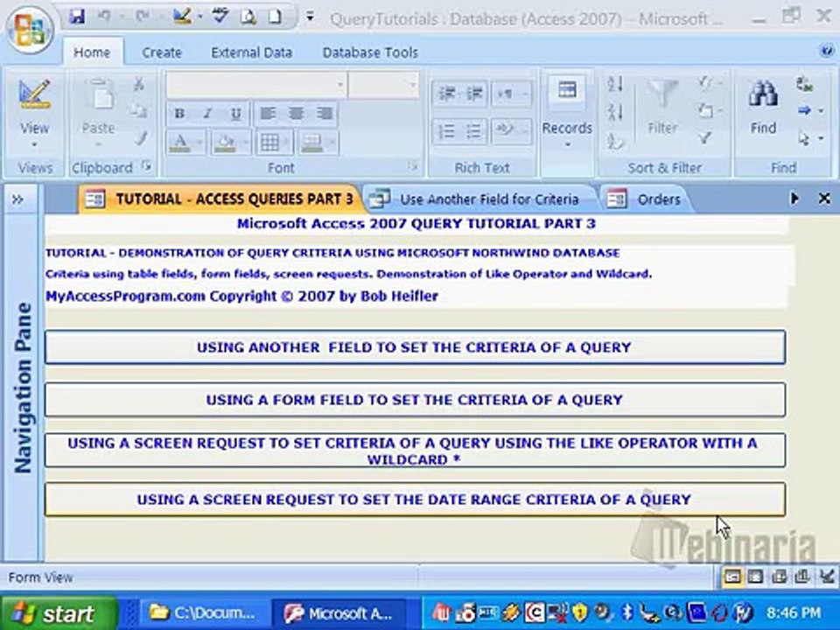Click the Filter funnel icon
The height and width of the screenshot is (630, 840).
tap(662, 95)
